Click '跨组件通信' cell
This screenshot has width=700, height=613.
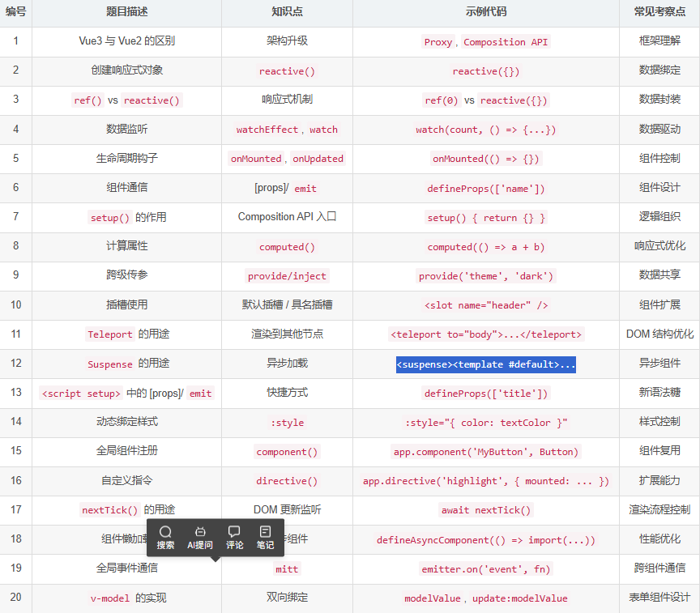point(659,568)
